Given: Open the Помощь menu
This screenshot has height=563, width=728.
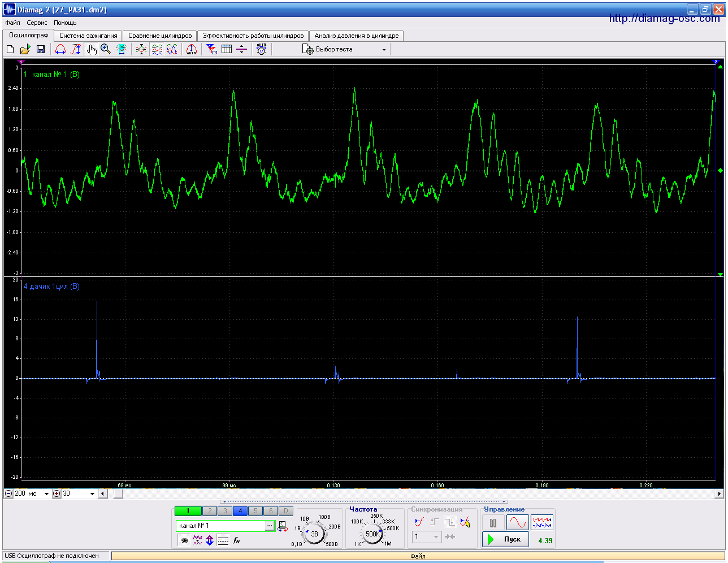Looking at the screenshot, I should pyautogui.click(x=65, y=23).
